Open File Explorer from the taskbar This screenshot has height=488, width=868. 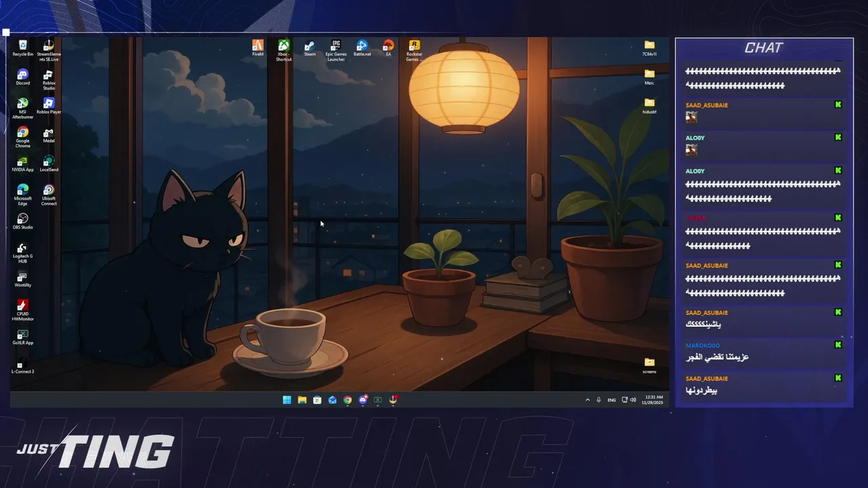click(x=302, y=400)
